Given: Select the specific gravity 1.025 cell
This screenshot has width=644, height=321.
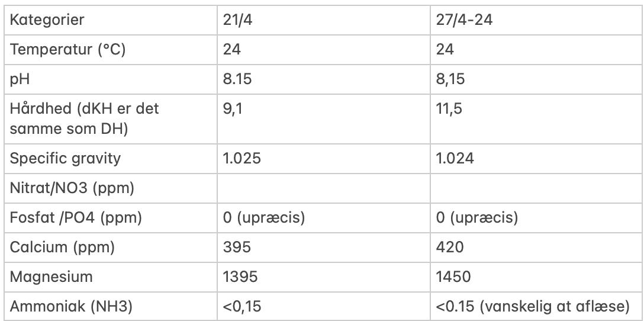Looking at the screenshot, I should [243, 158].
